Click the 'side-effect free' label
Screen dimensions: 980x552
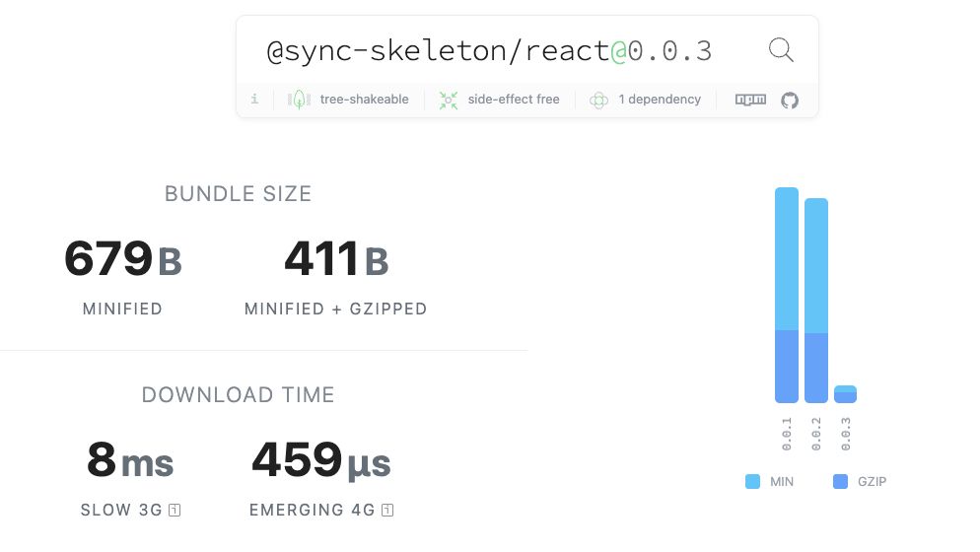(x=514, y=100)
